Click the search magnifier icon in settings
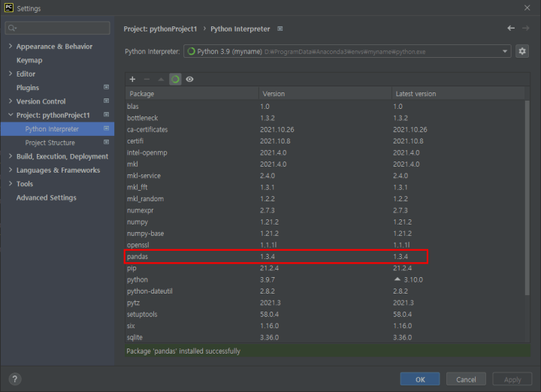The height and width of the screenshot is (392, 541). 12,28
